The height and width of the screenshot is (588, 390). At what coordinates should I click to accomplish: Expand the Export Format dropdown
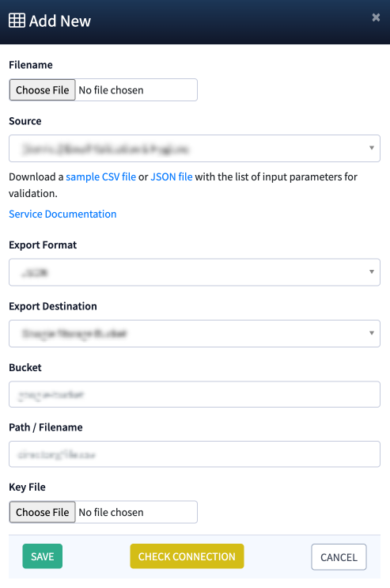point(195,272)
